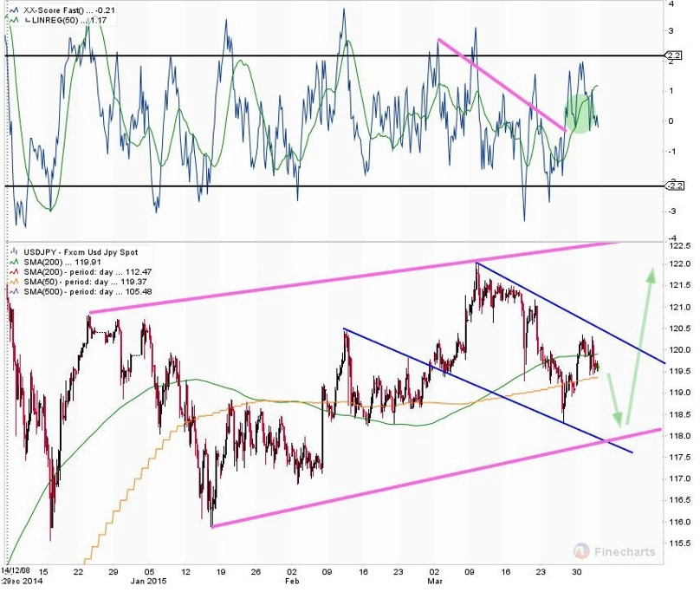Select the upper 2.2 threshold level marker
This screenshot has height=592, width=700.
point(674,55)
